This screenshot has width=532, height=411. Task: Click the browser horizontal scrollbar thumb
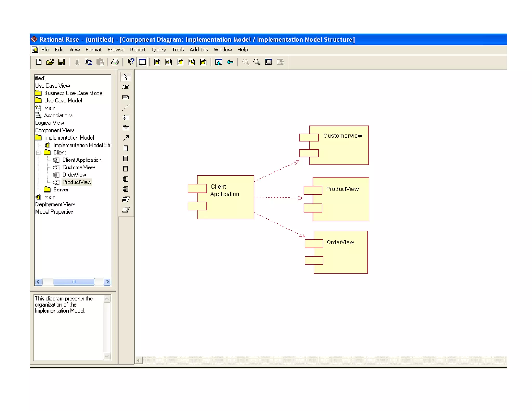click(74, 282)
